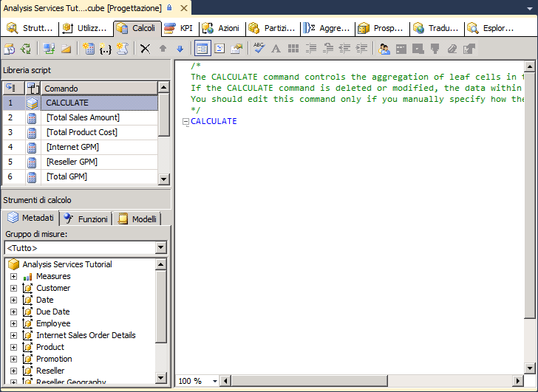Expand the Customer dimension node
This screenshot has height=392, width=538.
13,289
